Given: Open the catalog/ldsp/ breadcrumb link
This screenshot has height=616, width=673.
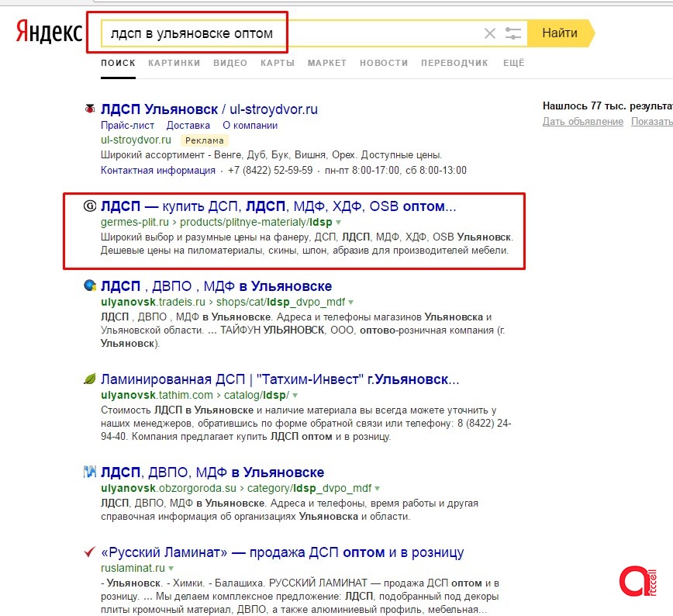Looking at the screenshot, I should click(x=257, y=395).
